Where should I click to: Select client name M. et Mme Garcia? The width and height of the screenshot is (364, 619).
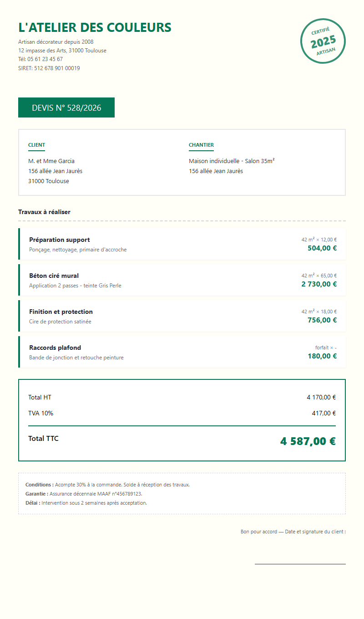click(51, 161)
